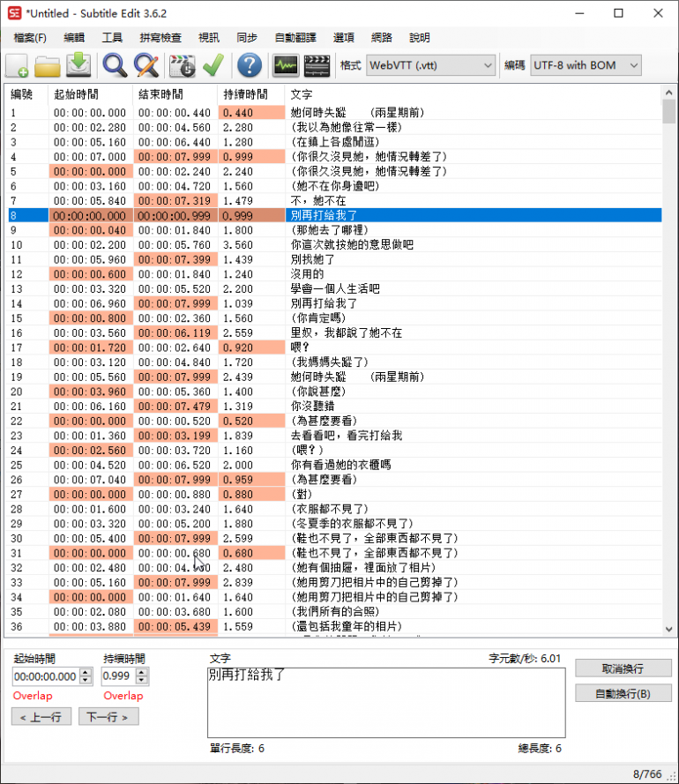This screenshot has height=784, width=679.
Task: Click the list's 持續時間 column header
Action: click(251, 94)
